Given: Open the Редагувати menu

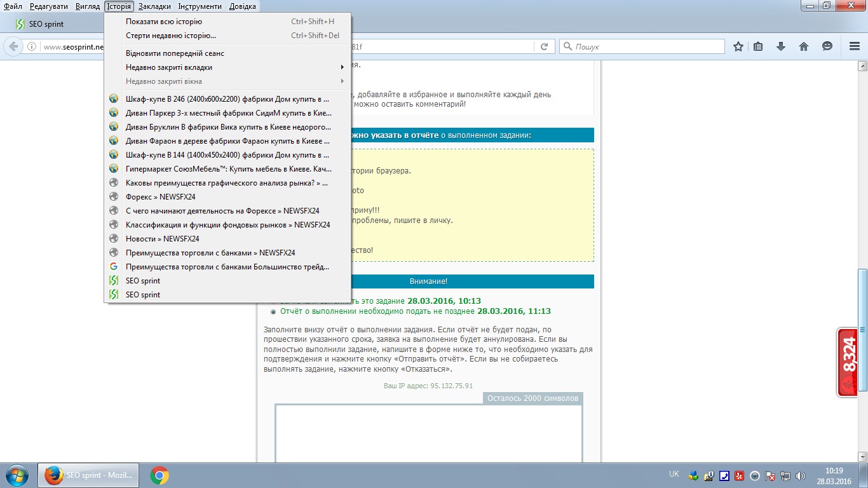Looking at the screenshot, I should [x=49, y=6].
